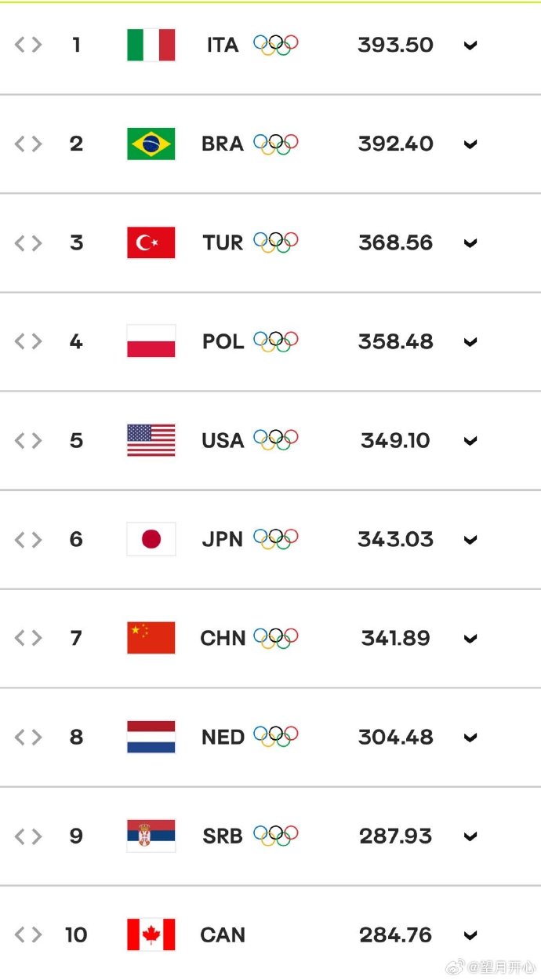Image resolution: width=541 pixels, height=980 pixels.
Task: Expand the CAN row chevron
Action: click(470, 935)
